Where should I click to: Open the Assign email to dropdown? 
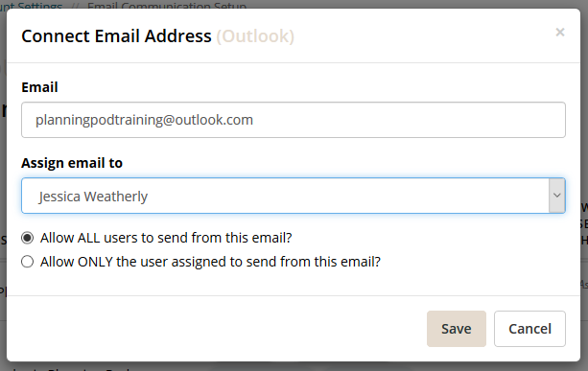294,196
